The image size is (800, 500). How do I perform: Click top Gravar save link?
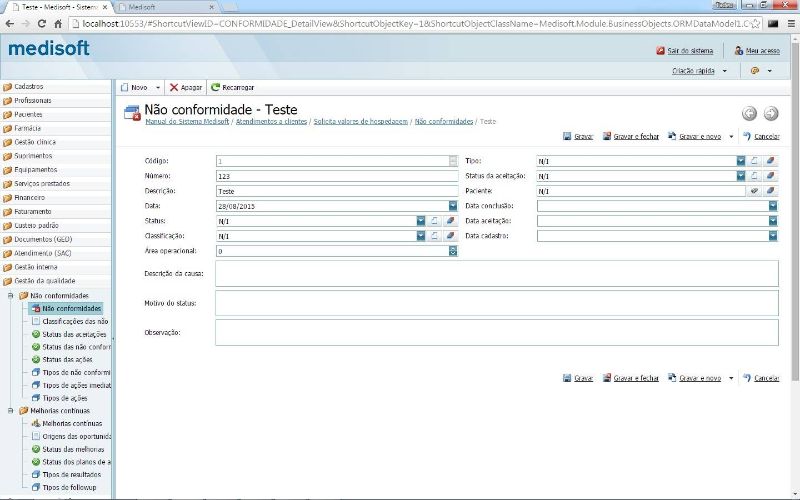point(578,136)
